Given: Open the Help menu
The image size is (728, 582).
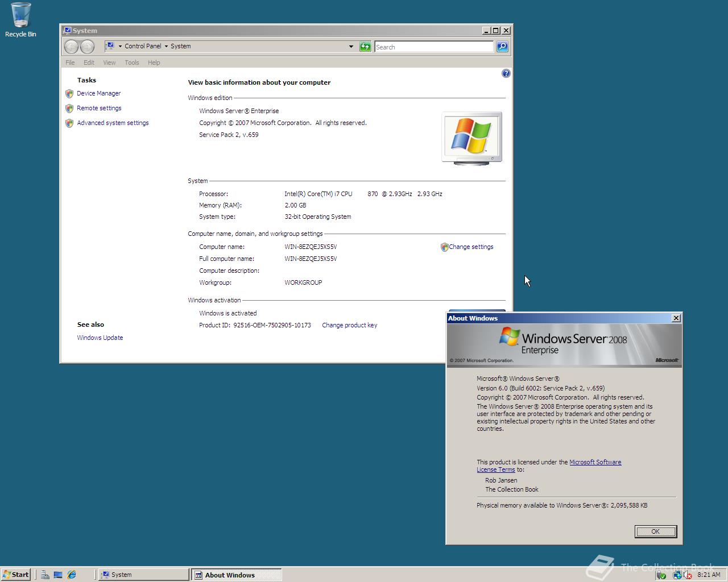Looking at the screenshot, I should click(154, 63).
